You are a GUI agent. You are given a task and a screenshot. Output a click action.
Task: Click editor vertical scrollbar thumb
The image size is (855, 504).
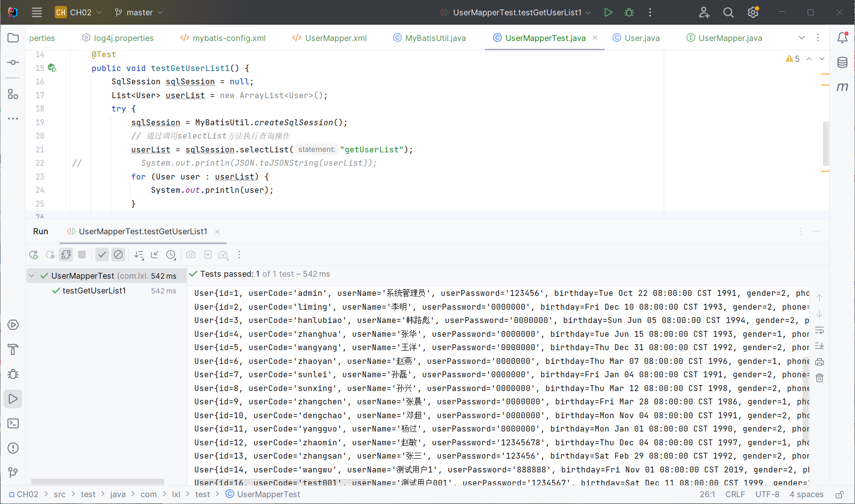[826, 144]
